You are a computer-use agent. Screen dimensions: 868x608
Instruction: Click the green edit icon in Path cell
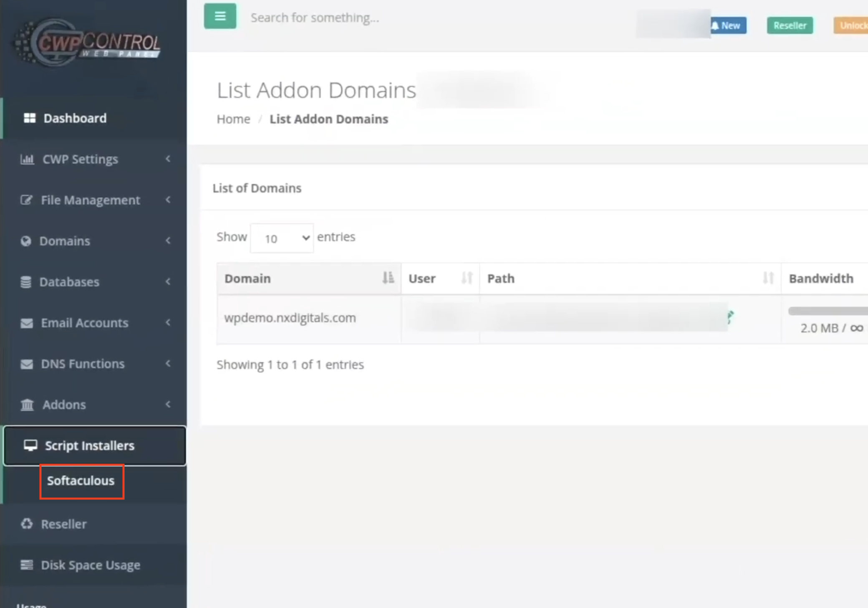point(730,317)
